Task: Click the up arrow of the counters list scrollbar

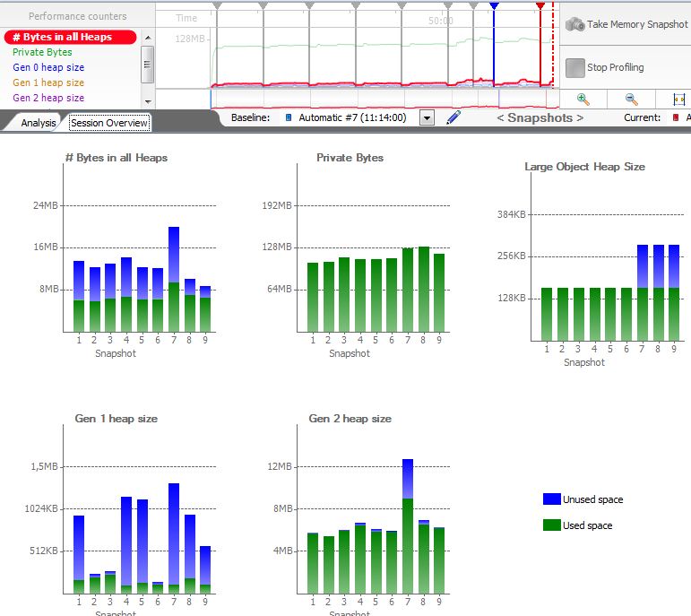Action: tap(148, 38)
